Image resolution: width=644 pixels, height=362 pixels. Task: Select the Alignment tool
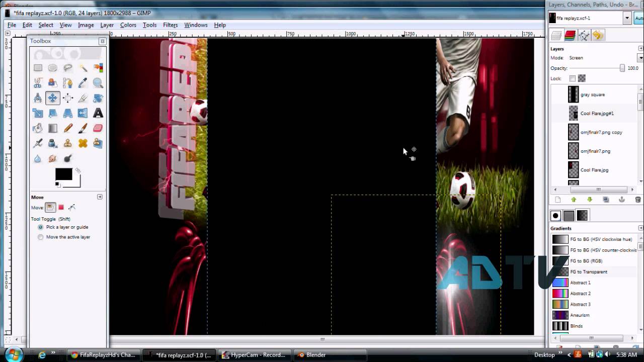click(x=68, y=98)
